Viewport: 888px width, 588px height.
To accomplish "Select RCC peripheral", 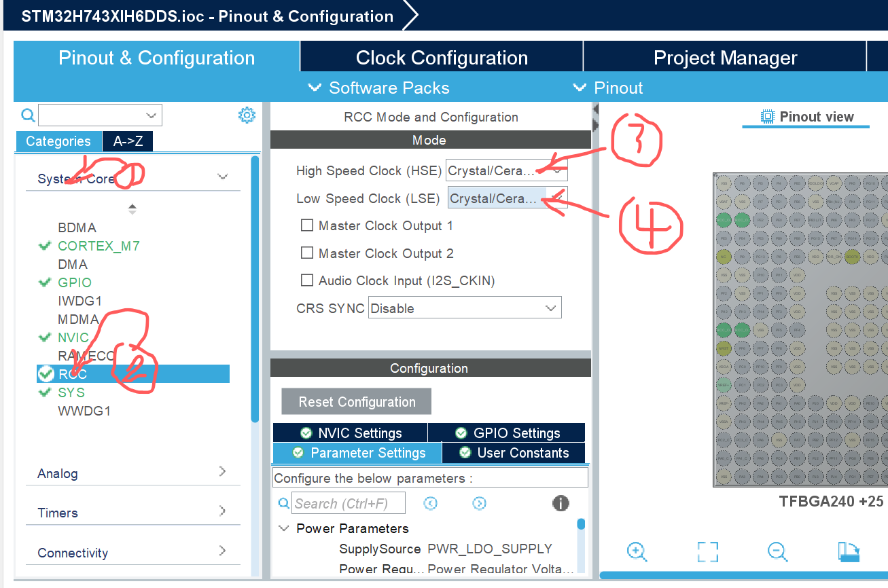I will coord(133,374).
